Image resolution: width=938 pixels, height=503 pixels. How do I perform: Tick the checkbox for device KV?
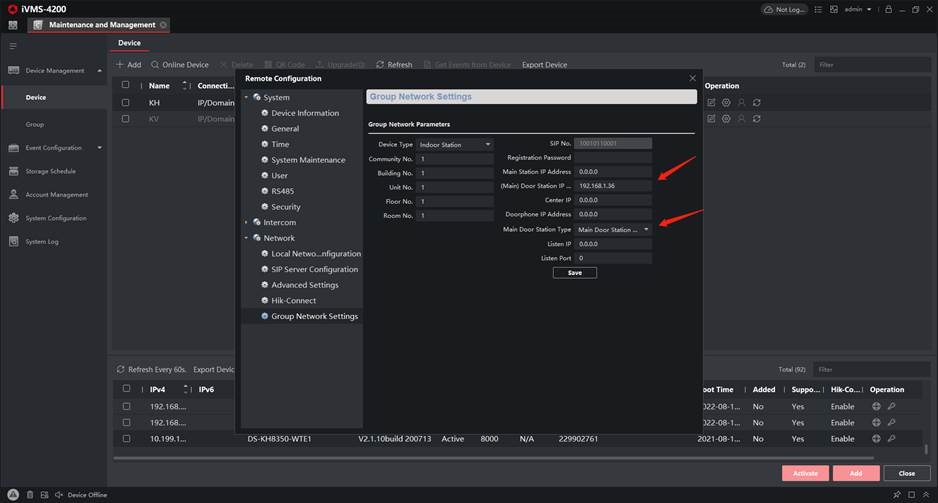click(x=126, y=118)
